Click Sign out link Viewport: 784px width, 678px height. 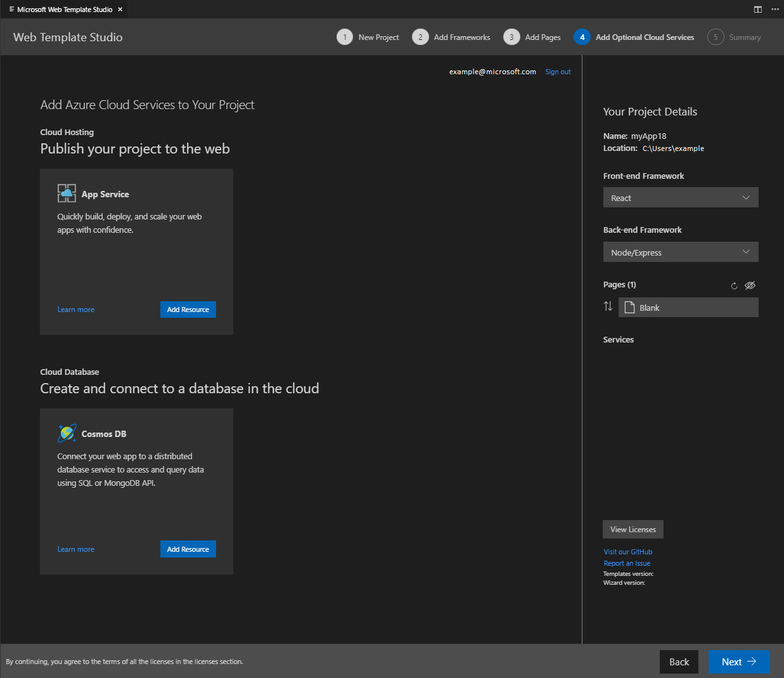tap(558, 72)
